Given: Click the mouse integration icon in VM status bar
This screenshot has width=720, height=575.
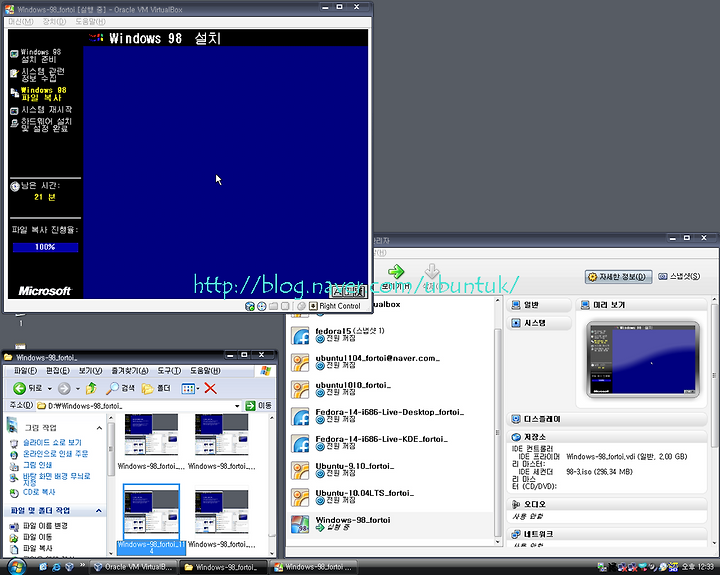Looking at the screenshot, I should [x=301, y=306].
